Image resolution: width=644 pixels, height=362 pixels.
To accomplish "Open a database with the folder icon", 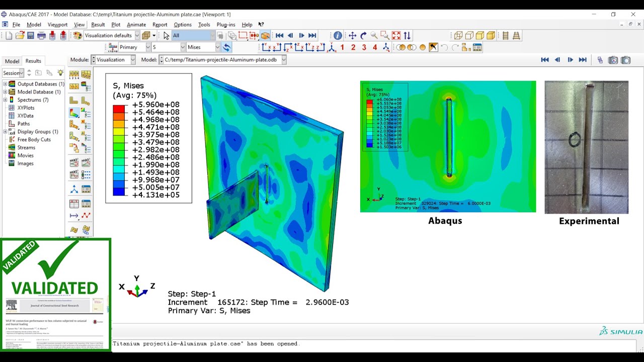I will click(x=20, y=35).
